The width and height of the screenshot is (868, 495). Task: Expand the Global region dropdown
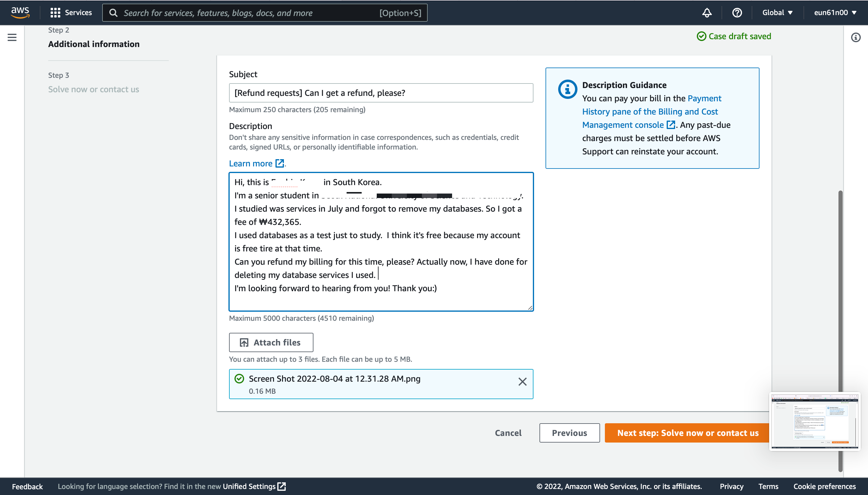tap(777, 13)
